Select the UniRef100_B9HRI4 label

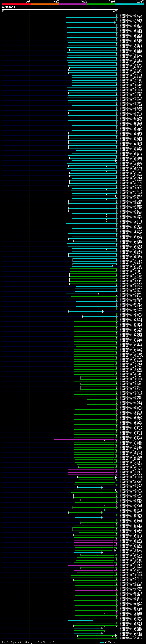(131, 75)
